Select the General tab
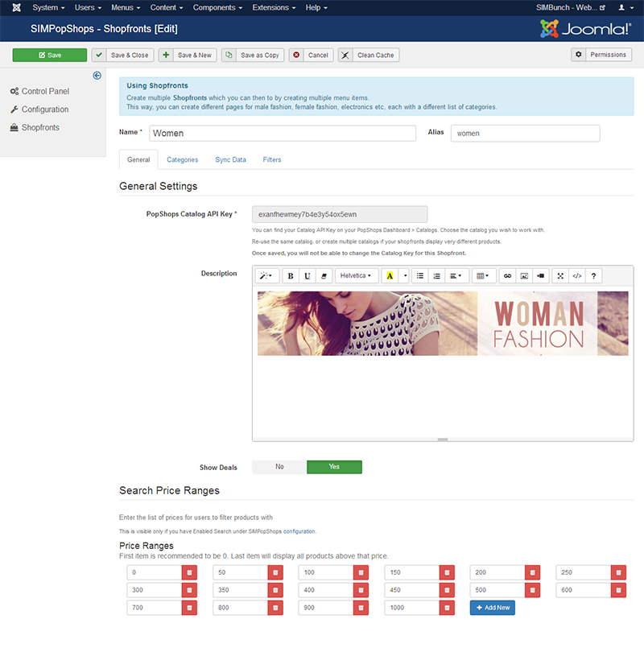Image resolution: width=644 pixels, height=652 pixels. (138, 159)
